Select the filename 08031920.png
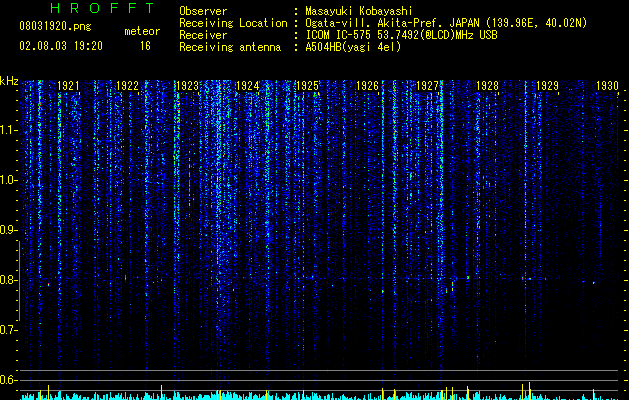This screenshot has height=400, width=629. [x=55, y=26]
